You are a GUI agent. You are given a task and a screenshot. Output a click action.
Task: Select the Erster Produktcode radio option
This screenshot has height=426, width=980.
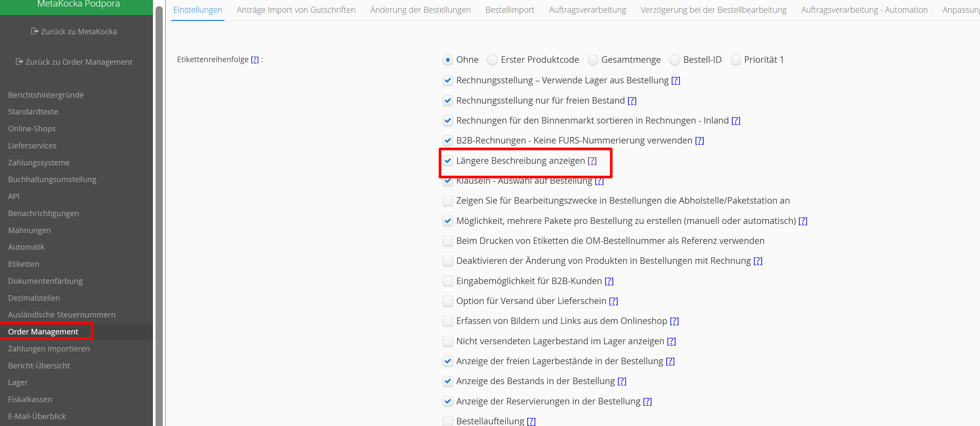point(492,60)
